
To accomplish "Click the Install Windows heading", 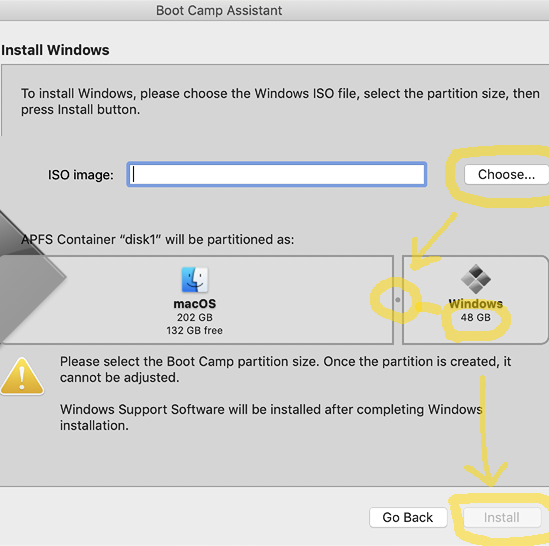I will pos(55,50).
